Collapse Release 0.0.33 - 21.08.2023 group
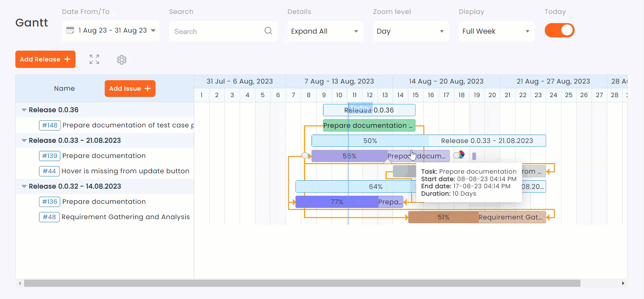The height and width of the screenshot is (299, 644). 24,141
